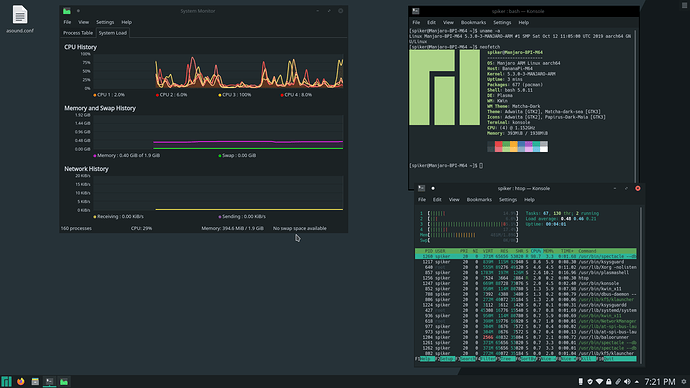Open panel settings icon after clock
The width and height of the screenshot is (690, 388).
[x=684, y=381]
